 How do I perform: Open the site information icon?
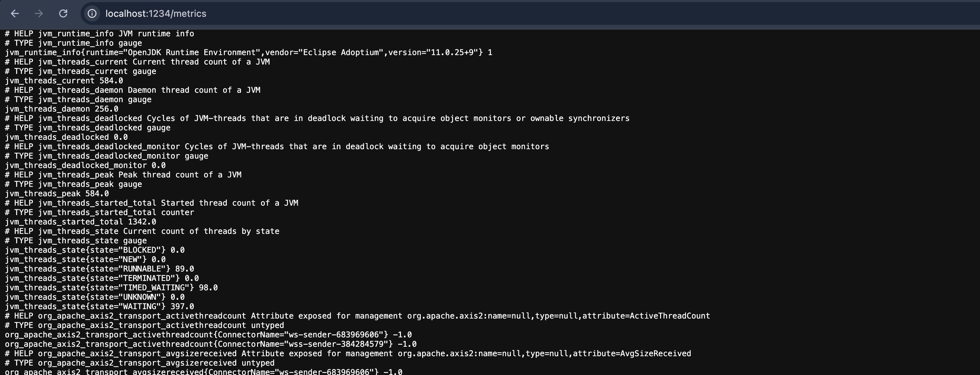(92, 14)
